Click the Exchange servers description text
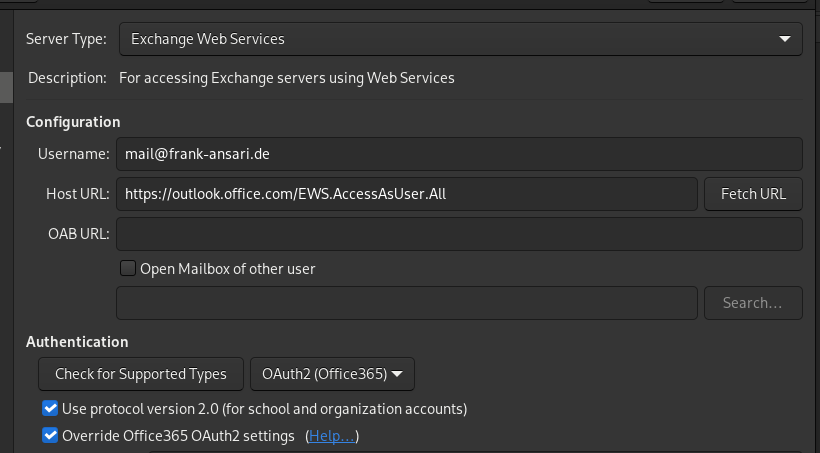The width and height of the screenshot is (820, 453). [286, 77]
